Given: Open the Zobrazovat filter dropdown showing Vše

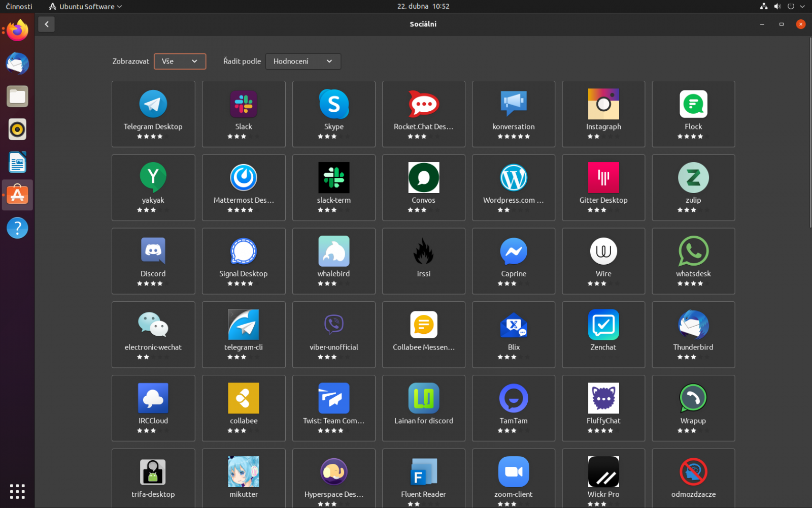Looking at the screenshot, I should tap(180, 61).
